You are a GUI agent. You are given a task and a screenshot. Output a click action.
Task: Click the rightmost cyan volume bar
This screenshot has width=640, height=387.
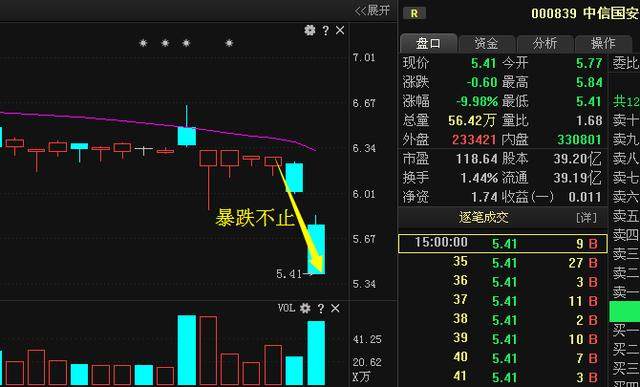316,353
